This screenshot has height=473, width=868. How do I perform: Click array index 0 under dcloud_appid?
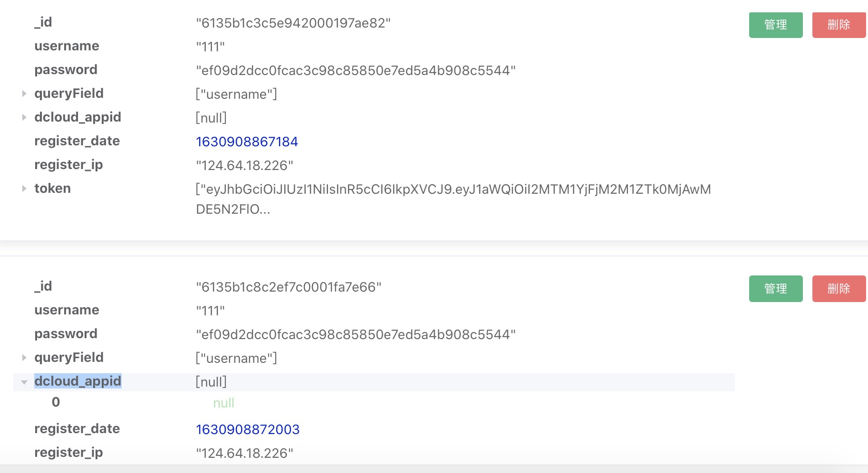pos(56,402)
